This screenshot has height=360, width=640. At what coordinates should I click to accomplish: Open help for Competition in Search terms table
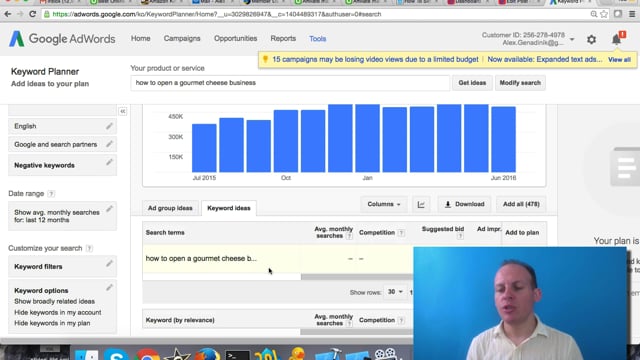401,233
